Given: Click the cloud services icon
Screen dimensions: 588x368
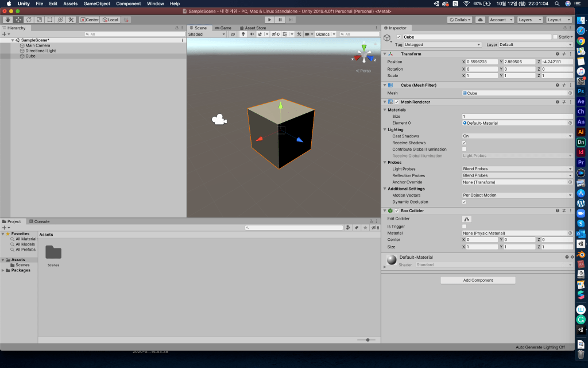Looking at the screenshot, I should pyautogui.click(x=481, y=20).
